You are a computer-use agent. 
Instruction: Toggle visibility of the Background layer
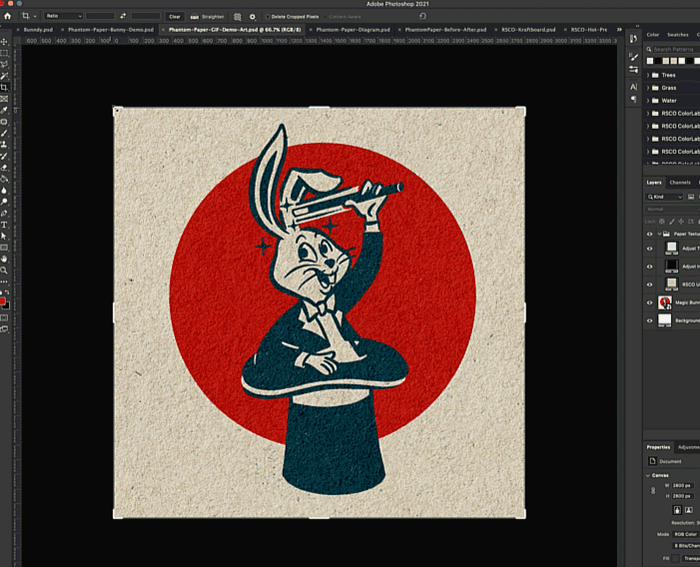click(x=650, y=320)
